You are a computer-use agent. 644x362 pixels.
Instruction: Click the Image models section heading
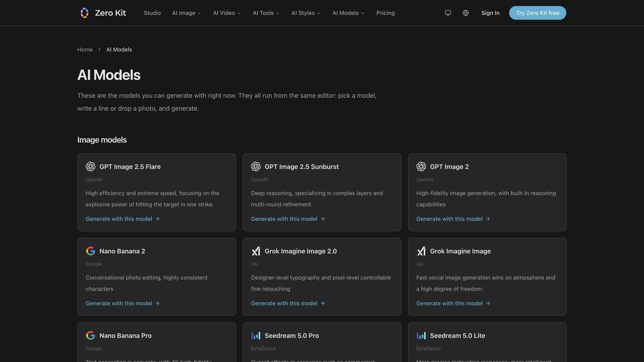coord(102,140)
